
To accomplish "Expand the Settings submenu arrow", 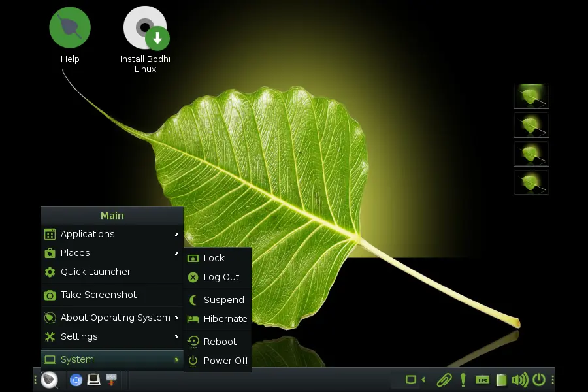I will point(176,337).
